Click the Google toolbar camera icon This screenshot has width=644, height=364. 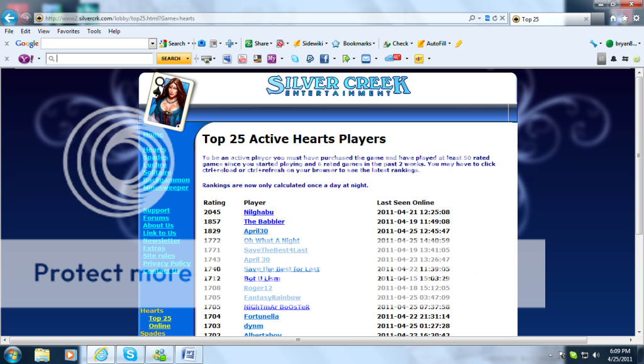202,43
